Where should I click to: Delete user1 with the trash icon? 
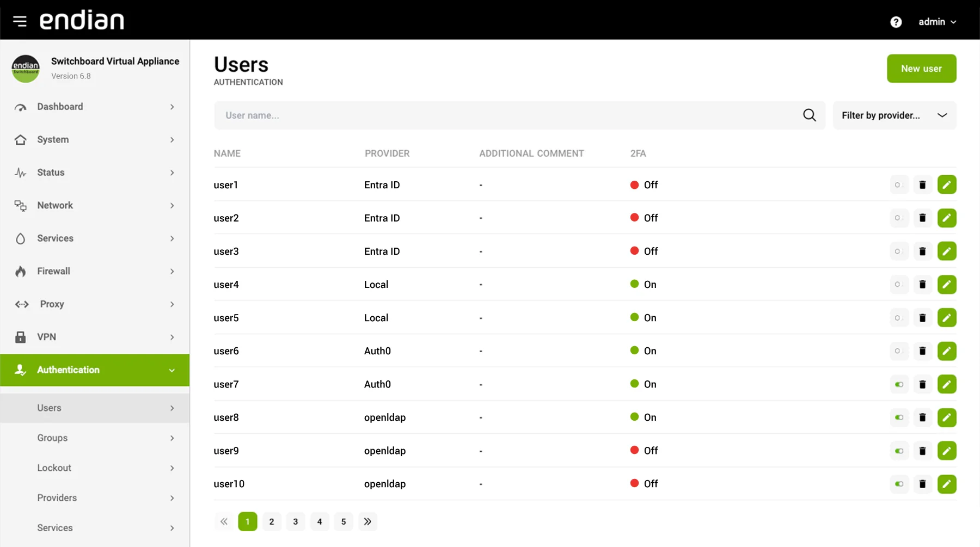tap(922, 185)
